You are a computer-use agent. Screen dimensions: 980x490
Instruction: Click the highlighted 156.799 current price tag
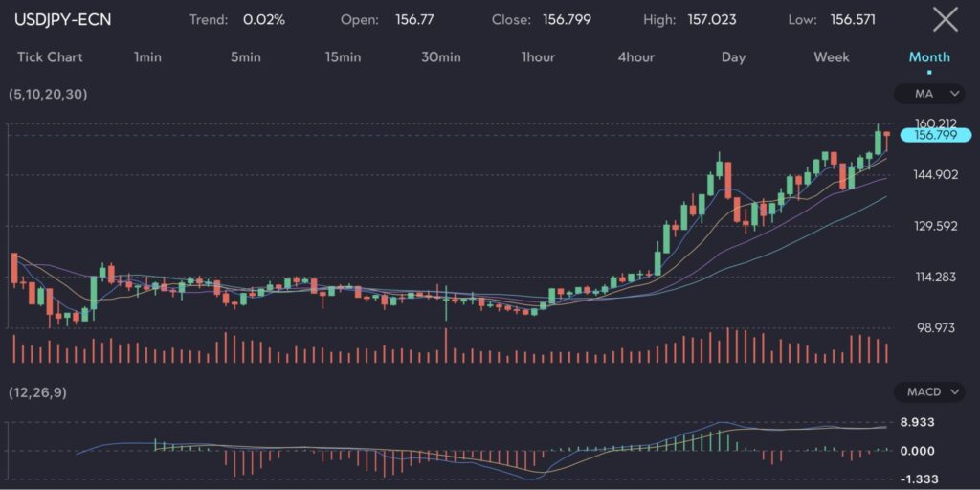(x=935, y=136)
